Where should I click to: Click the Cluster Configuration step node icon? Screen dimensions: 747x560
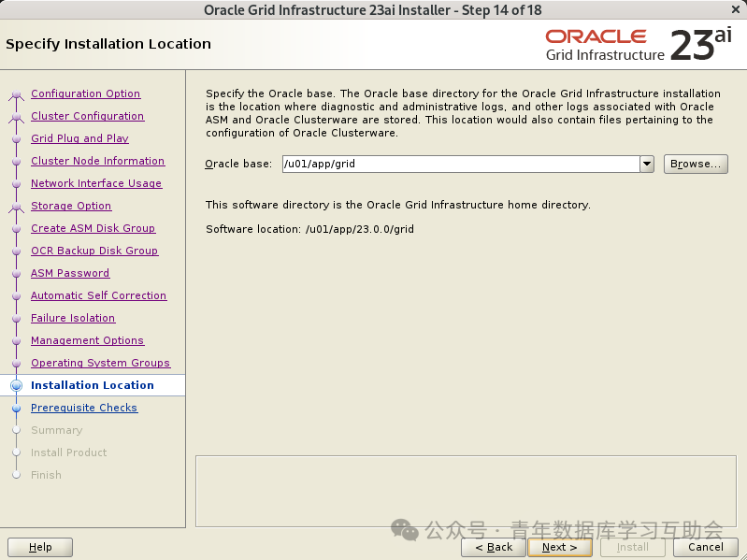pos(16,117)
